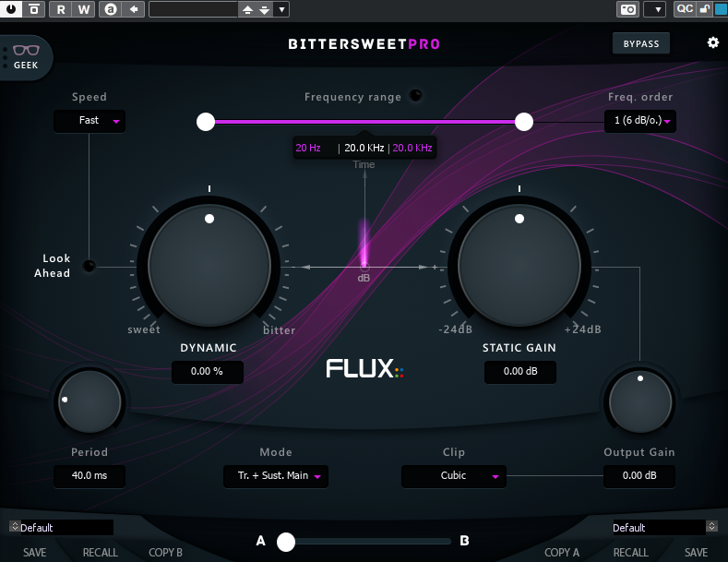
Task: Toggle the quick controls lock icon
Action: 705,9
